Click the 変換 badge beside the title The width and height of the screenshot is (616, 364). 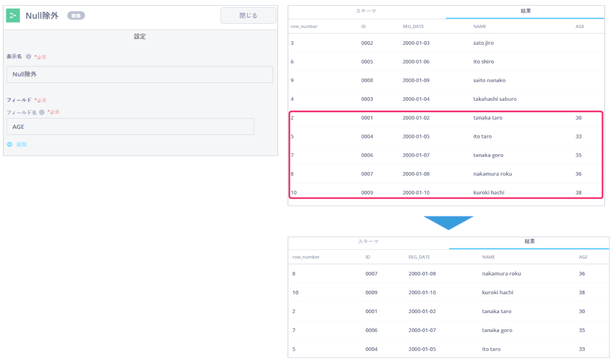[x=76, y=16]
